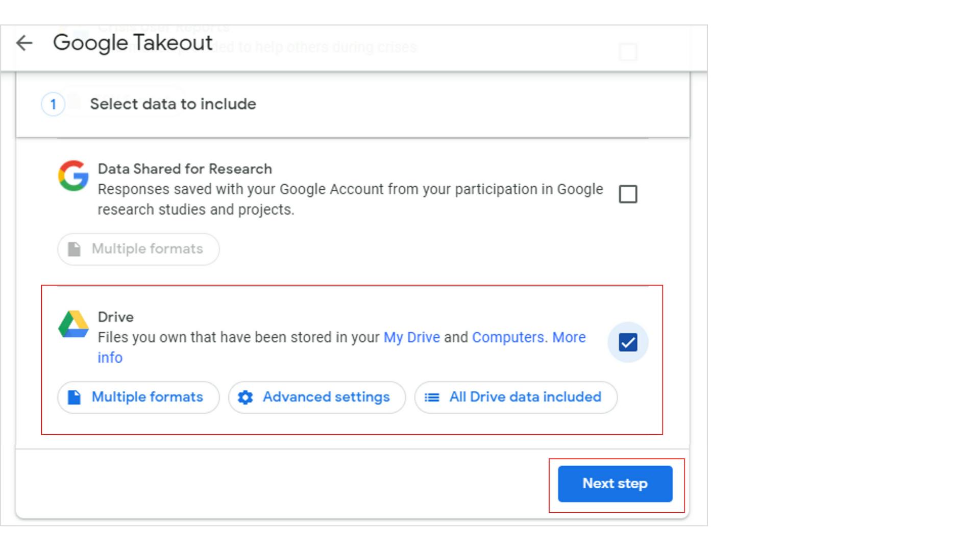
Task: Click the back arrow icon
Action: [x=24, y=43]
